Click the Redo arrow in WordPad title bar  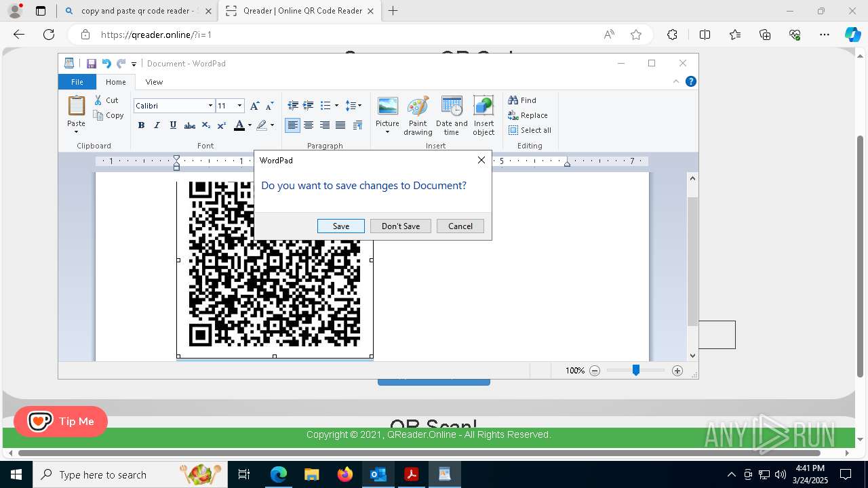coord(121,64)
